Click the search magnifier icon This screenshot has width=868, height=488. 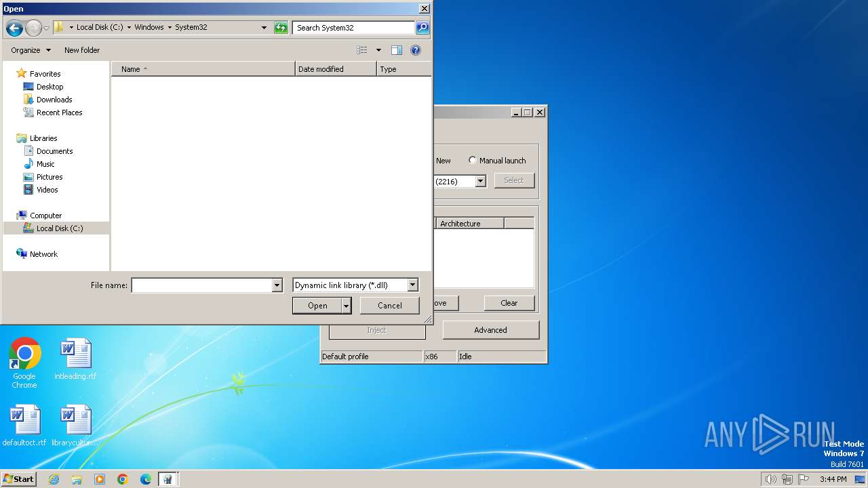click(422, 28)
